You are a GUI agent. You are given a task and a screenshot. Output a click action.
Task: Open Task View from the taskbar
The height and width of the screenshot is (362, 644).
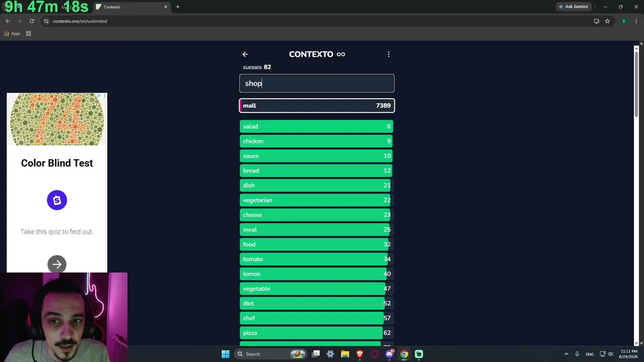point(315,354)
